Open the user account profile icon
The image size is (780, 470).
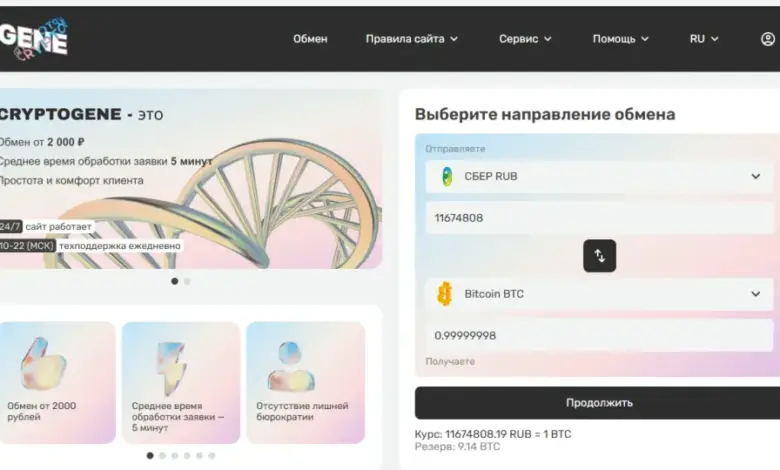pos(767,39)
